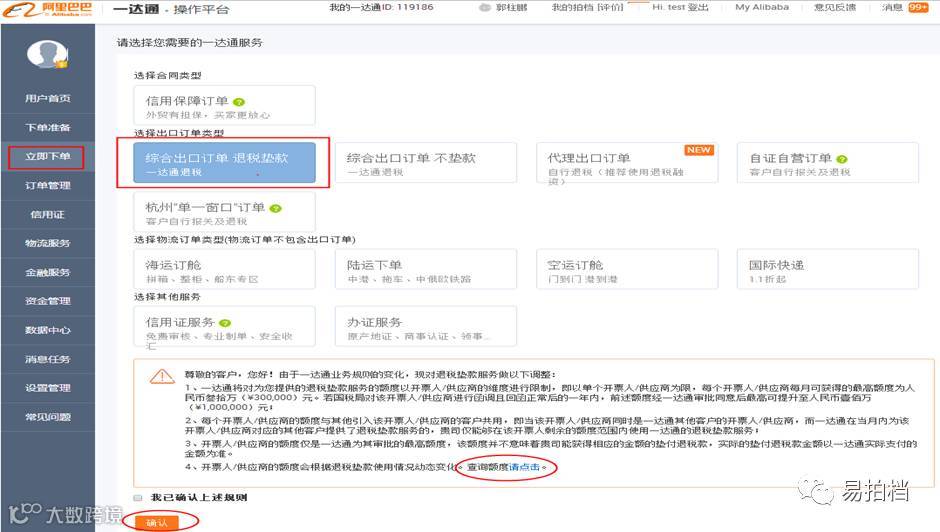The image size is (940, 532).
Task: Open 设置管理 in sidebar
Action: click(x=48, y=388)
